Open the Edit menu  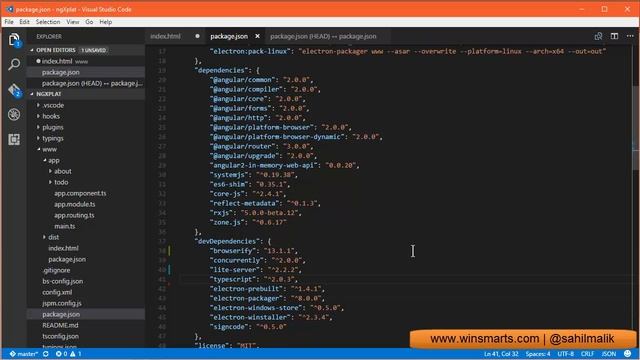(x=24, y=22)
